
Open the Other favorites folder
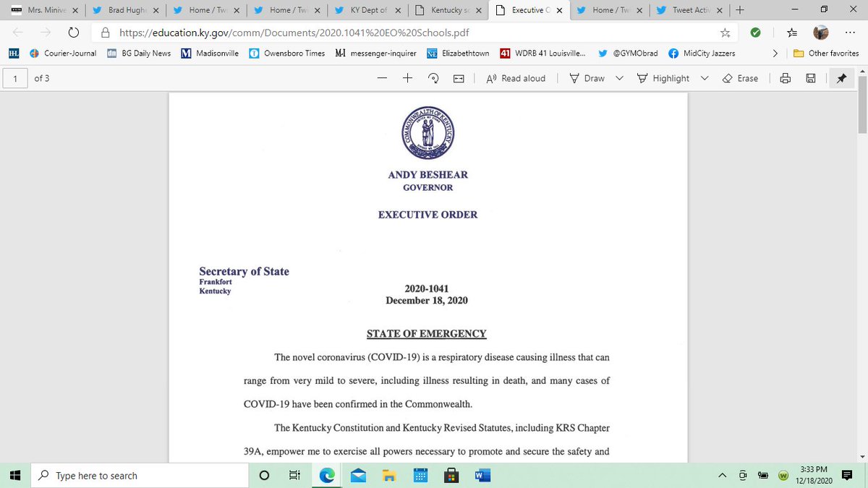click(x=826, y=53)
